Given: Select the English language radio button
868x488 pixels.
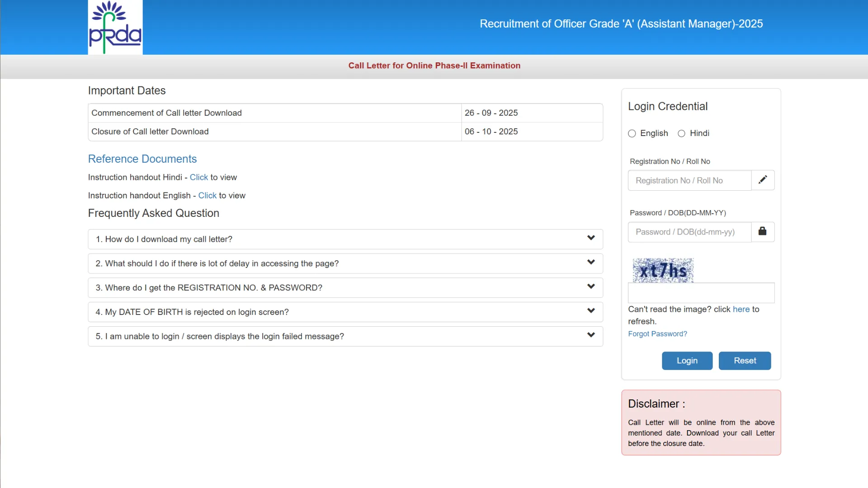Looking at the screenshot, I should click(632, 133).
